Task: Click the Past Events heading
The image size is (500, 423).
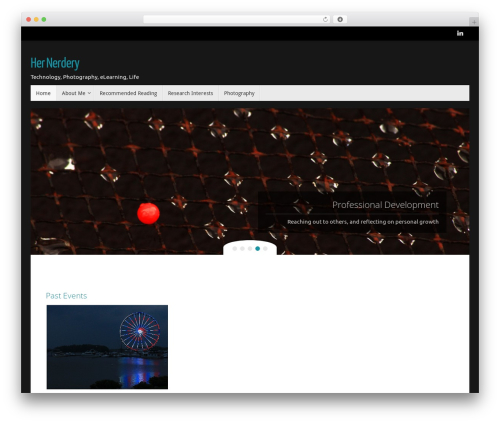Action: [x=66, y=296]
